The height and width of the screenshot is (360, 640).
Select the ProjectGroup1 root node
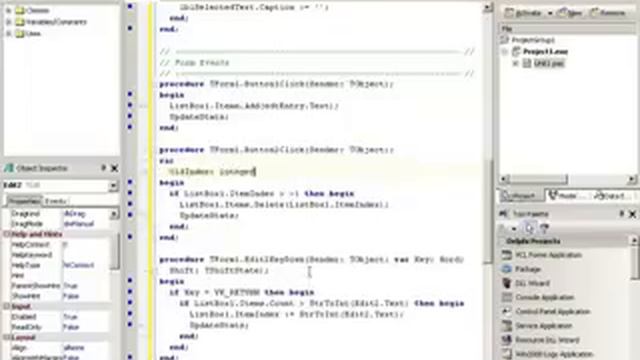pyautogui.click(x=532, y=40)
